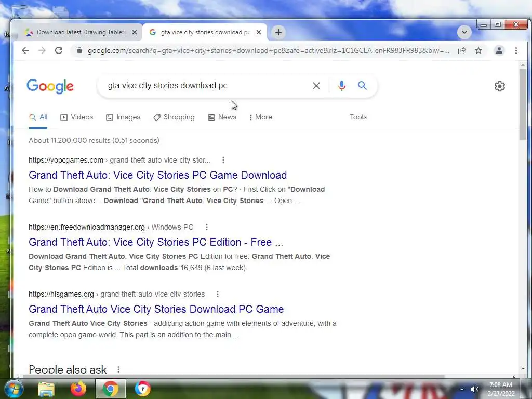Viewport: 532px width, 399px height.
Task: Switch to News results
Action: click(x=222, y=117)
